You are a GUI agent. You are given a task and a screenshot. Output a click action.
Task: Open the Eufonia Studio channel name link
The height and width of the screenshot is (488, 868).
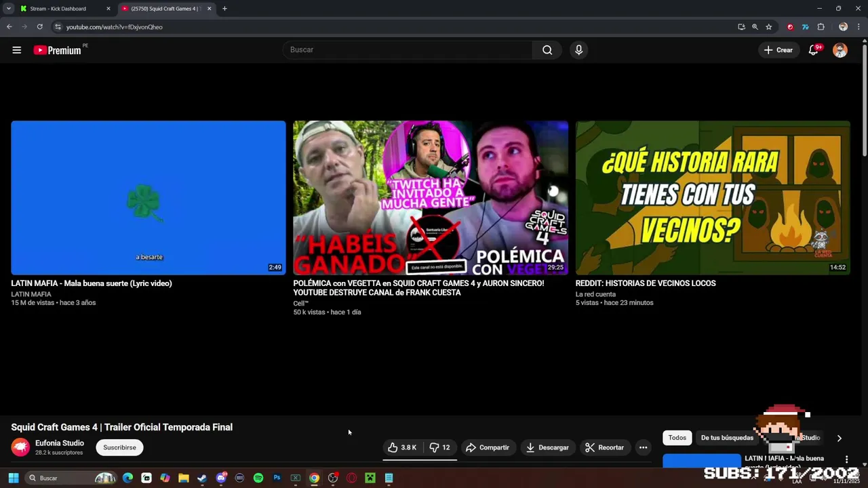tap(60, 443)
